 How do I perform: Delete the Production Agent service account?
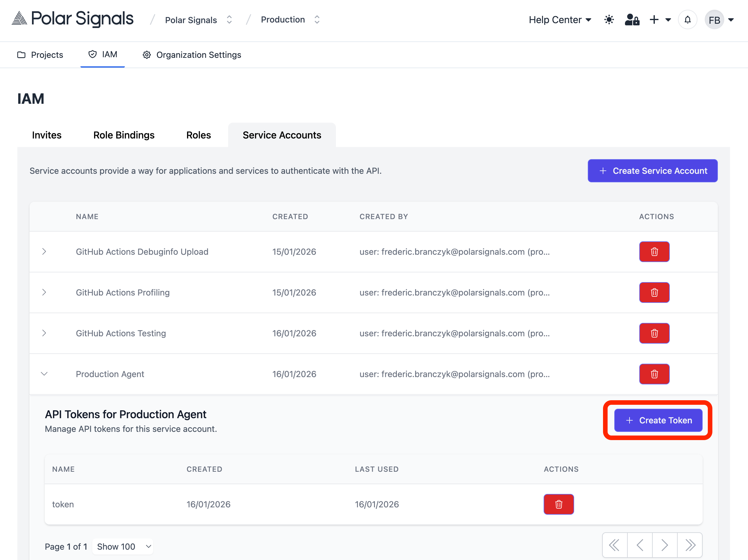click(654, 374)
